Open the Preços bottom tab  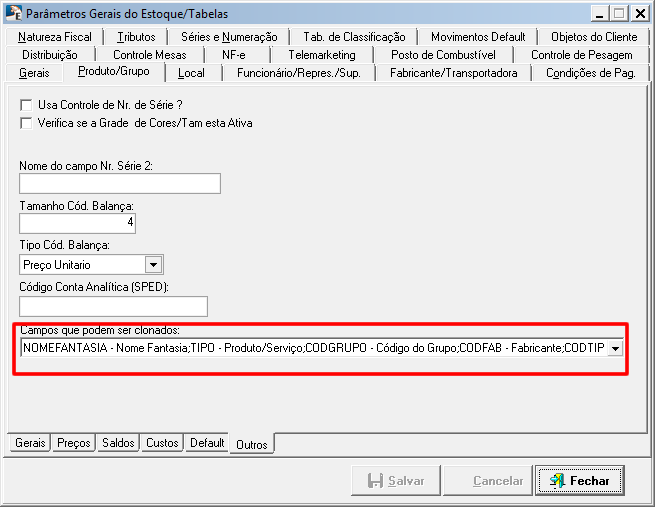74,443
